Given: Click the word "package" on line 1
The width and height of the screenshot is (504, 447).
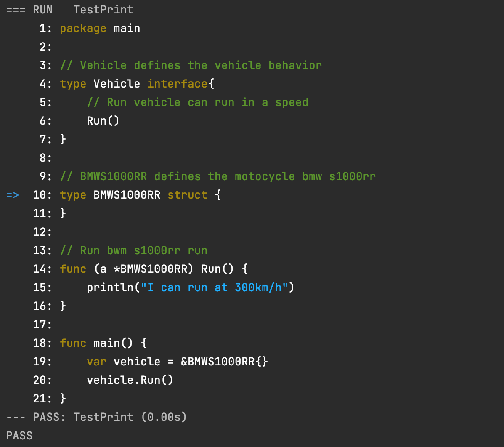Looking at the screenshot, I should 83,29.
